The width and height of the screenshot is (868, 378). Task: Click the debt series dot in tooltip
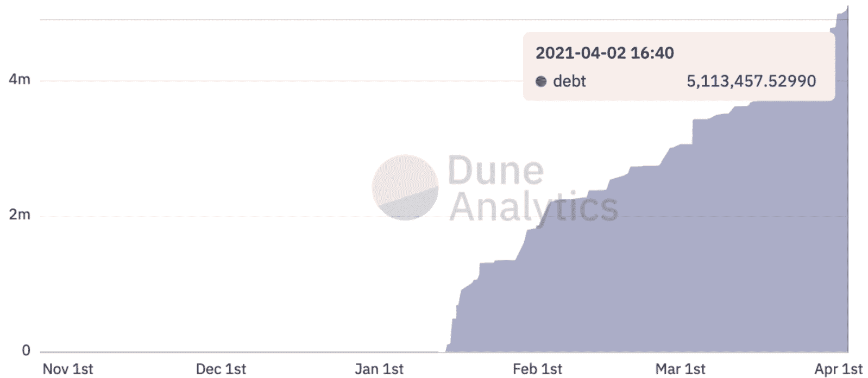point(540,81)
